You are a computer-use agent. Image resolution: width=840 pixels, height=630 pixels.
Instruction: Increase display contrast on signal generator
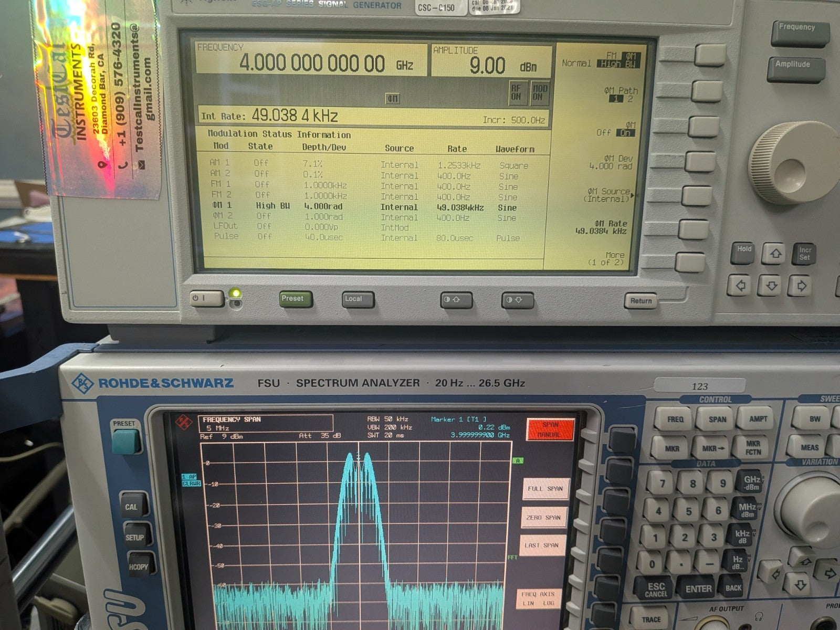point(456,300)
